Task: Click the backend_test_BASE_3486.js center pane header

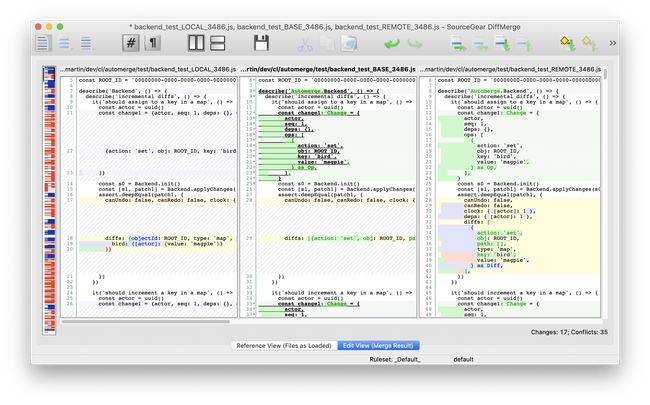Action: coord(329,68)
